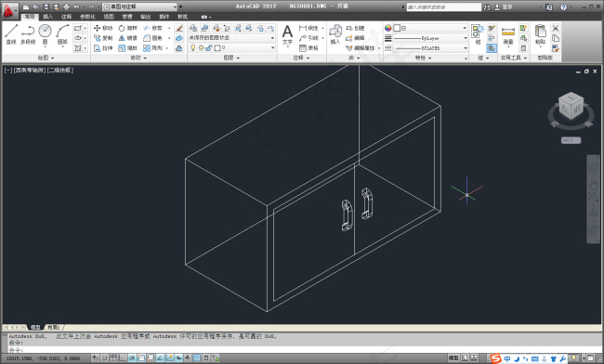This screenshot has height=364, width=604.
Task: Toggle object snap in the status bar
Action: click(x=141, y=358)
